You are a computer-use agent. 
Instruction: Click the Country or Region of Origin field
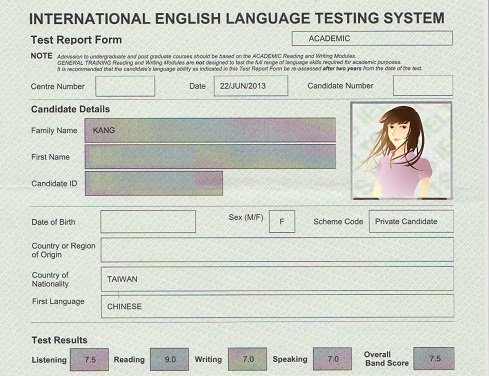(x=277, y=250)
